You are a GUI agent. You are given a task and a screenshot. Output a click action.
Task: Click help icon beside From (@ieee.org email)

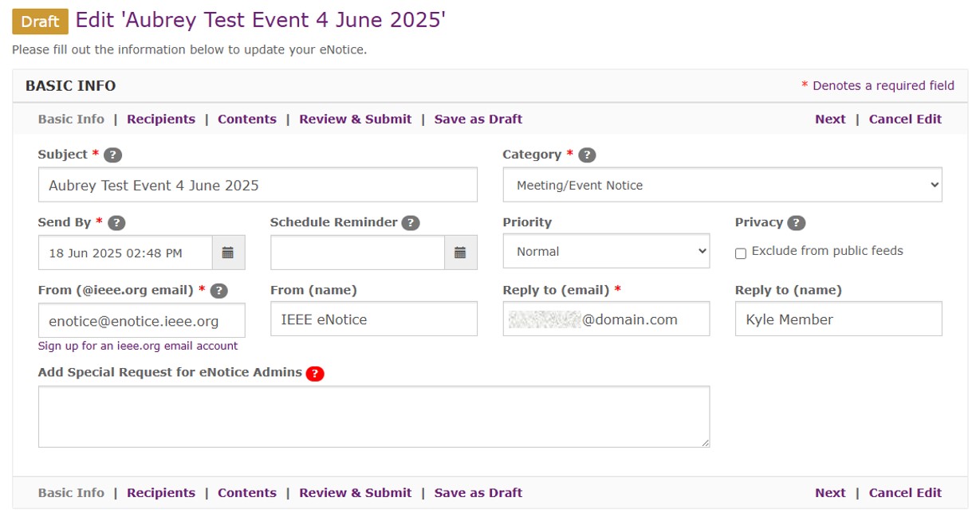219,291
